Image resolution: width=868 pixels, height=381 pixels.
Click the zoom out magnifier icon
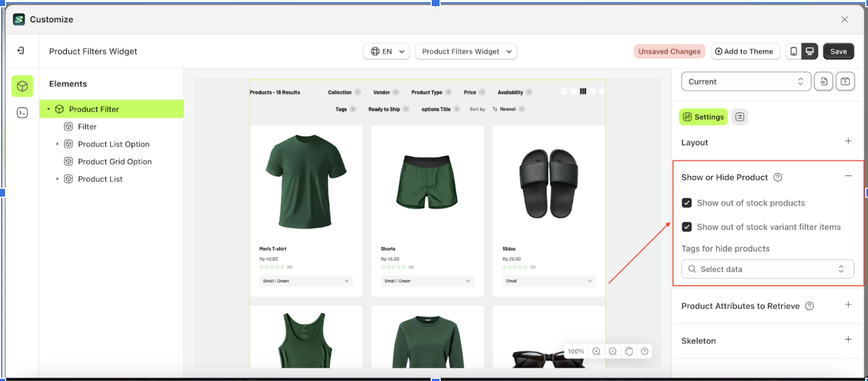pos(612,351)
